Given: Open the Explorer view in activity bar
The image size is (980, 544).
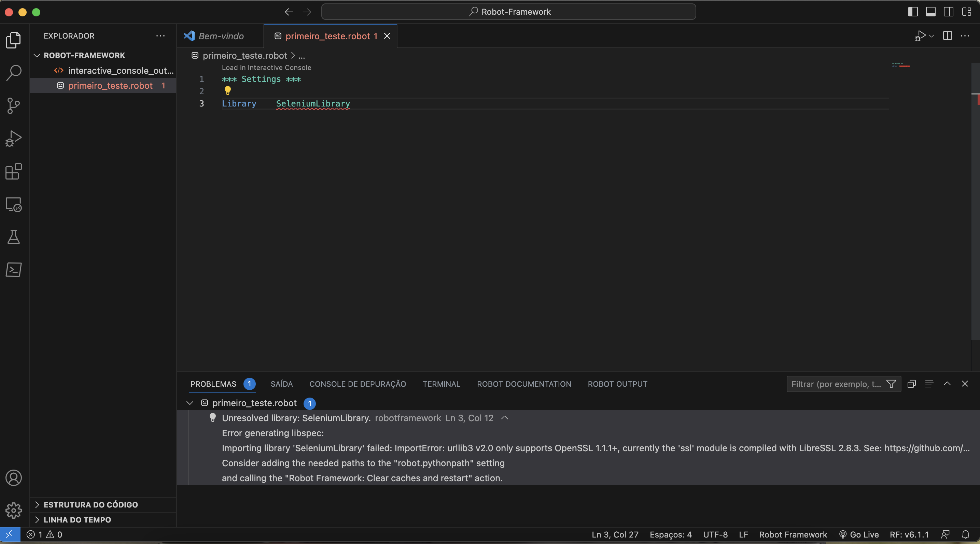Looking at the screenshot, I should point(14,40).
